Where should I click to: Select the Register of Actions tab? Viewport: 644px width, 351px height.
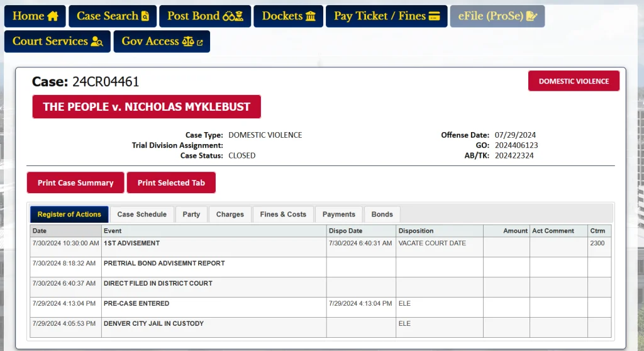69,214
